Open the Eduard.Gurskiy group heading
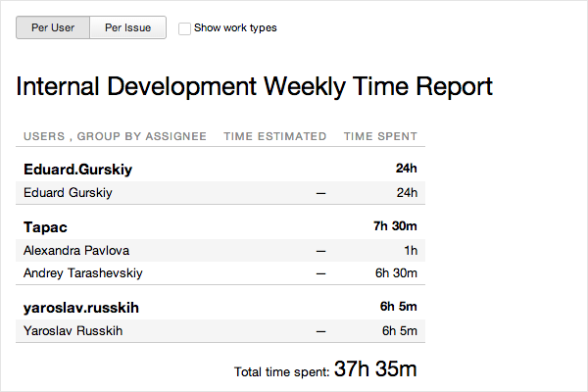Viewport: 588px width, 392px height. tap(78, 170)
